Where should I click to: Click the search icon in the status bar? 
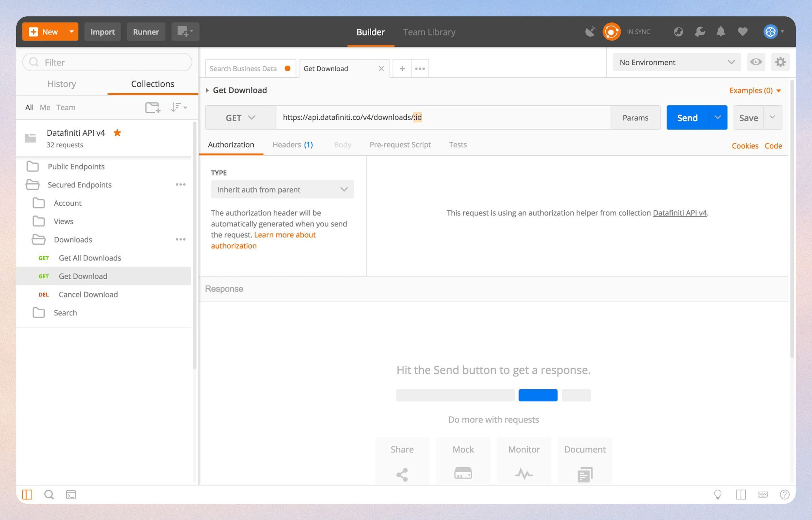coord(49,494)
